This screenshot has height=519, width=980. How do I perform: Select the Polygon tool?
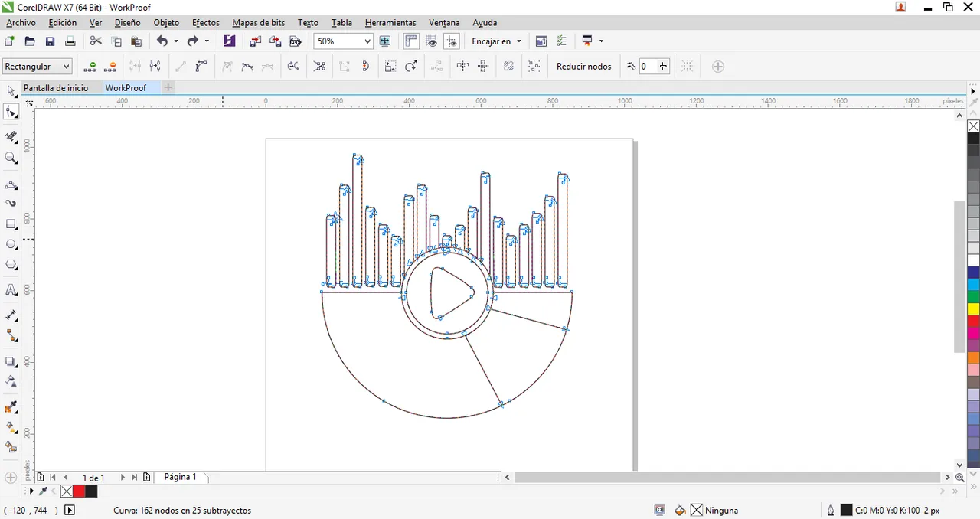(x=11, y=265)
